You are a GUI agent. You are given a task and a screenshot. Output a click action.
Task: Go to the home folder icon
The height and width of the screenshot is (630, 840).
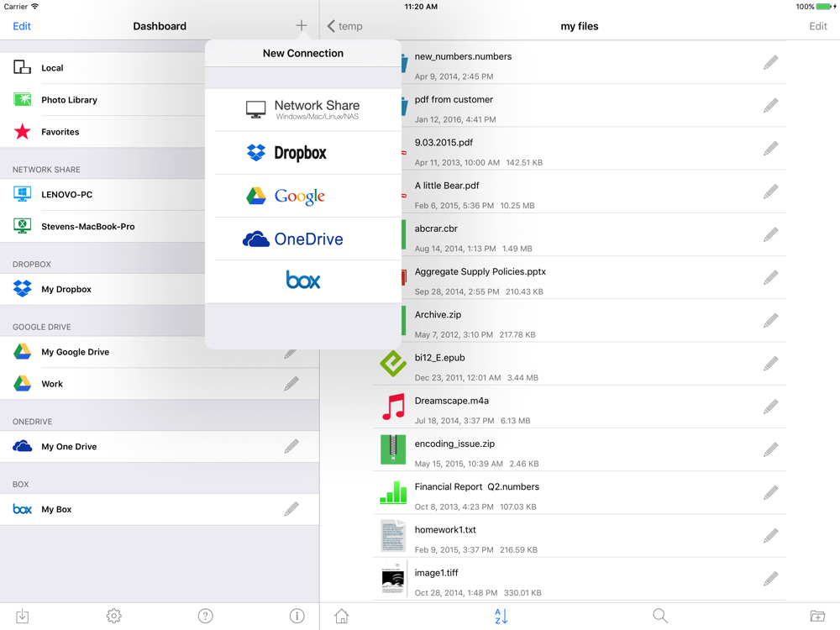point(342,616)
